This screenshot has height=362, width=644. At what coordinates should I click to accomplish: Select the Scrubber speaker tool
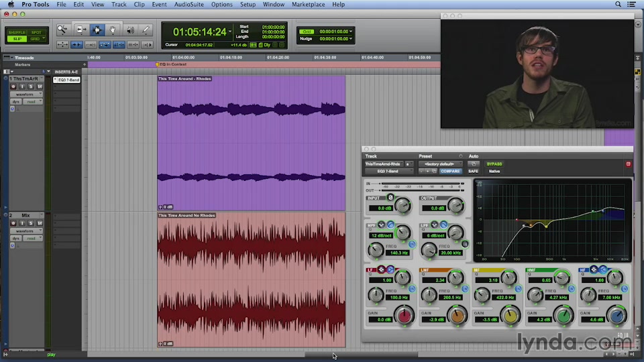coord(130,30)
